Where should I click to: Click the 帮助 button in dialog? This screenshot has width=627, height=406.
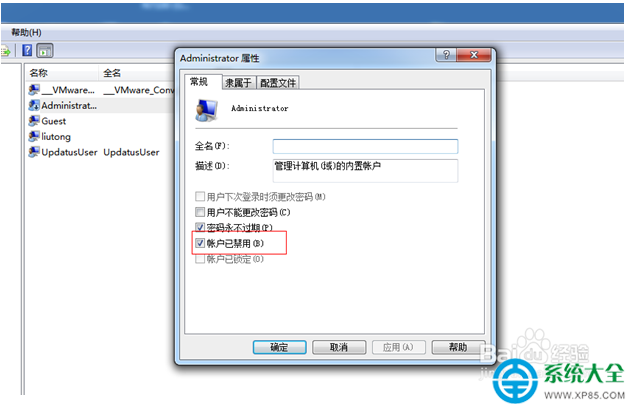(x=458, y=347)
